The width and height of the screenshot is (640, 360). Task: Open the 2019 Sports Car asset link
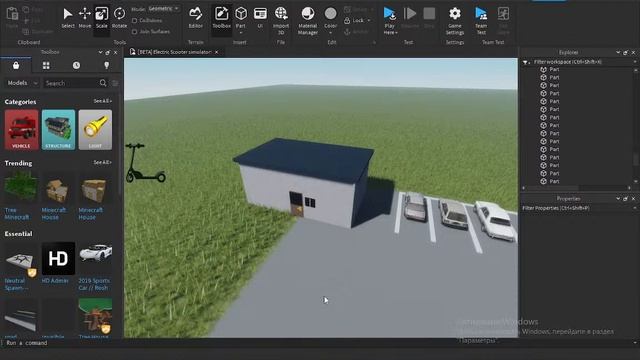coord(93,284)
